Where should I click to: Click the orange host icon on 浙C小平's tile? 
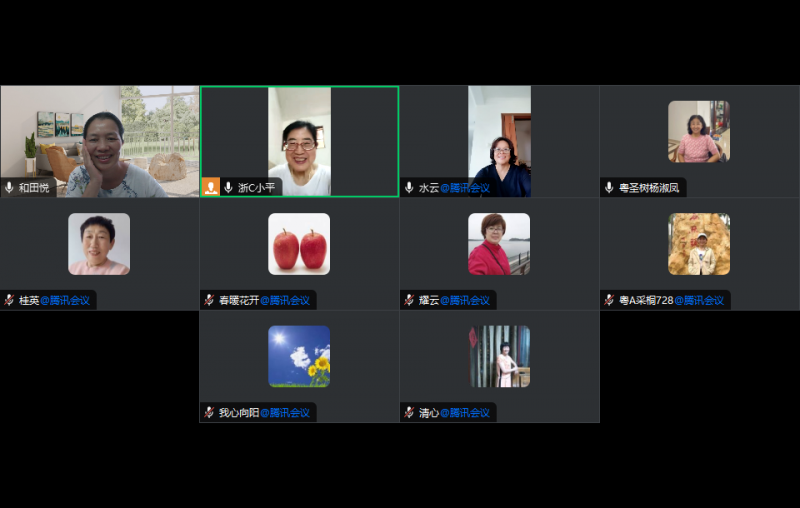point(210,187)
